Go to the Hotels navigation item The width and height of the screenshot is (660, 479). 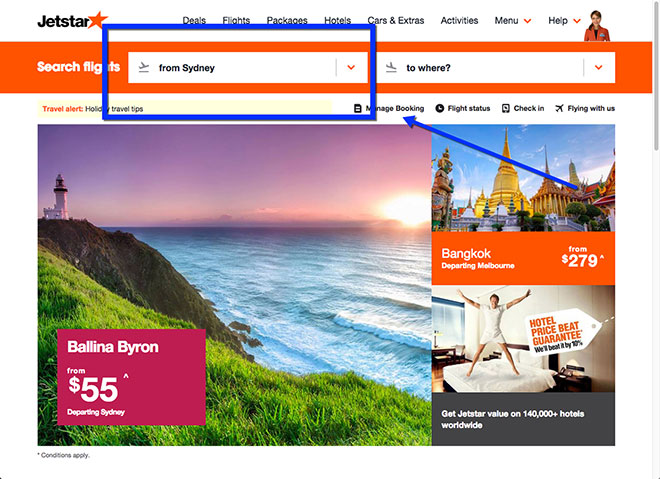click(338, 21)
